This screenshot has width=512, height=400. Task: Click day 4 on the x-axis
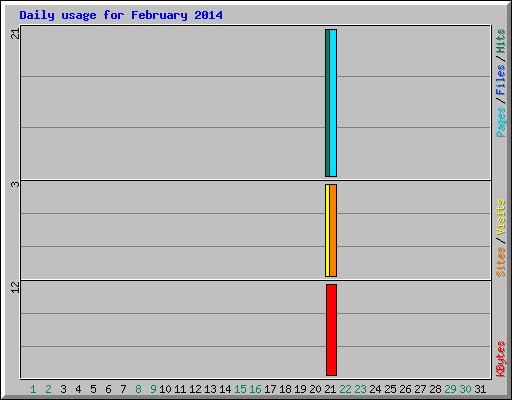(x=78, y=389)
